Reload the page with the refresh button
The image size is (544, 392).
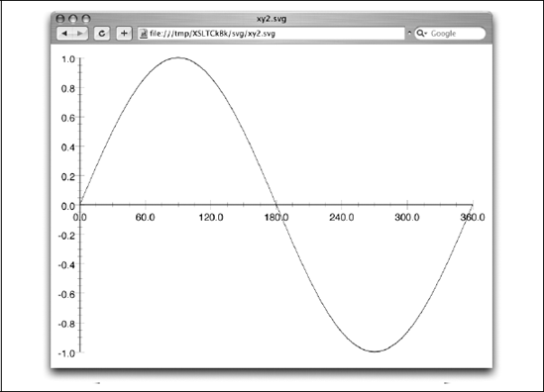[x=102, y=34]
